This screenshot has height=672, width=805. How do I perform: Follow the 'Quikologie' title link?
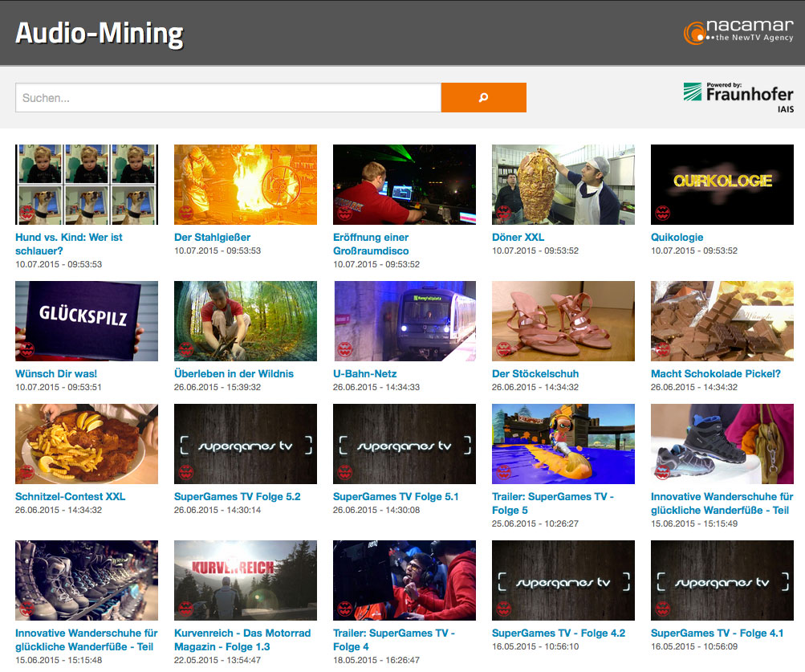click(677, 238)
